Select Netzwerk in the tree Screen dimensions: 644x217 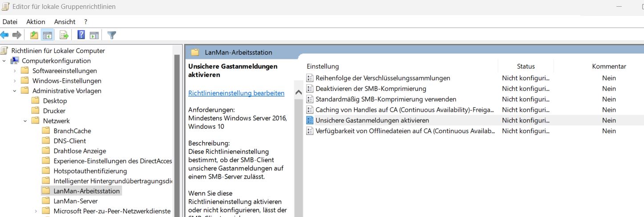tap(56, 121)
